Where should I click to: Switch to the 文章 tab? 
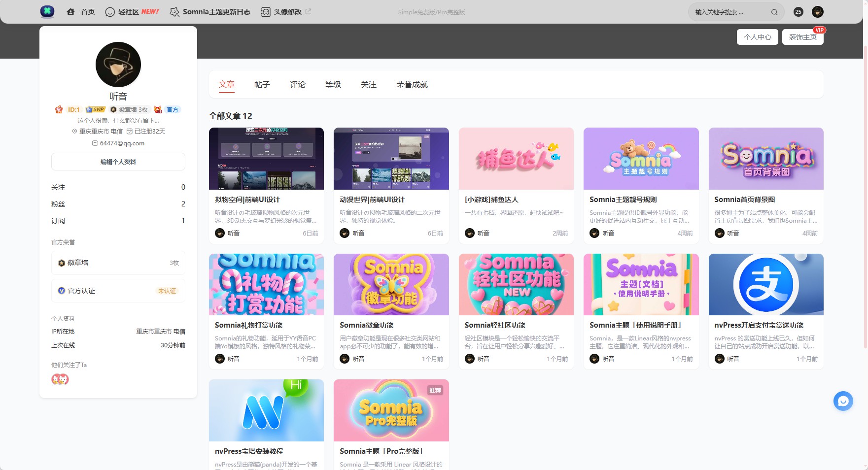(227, 84)
